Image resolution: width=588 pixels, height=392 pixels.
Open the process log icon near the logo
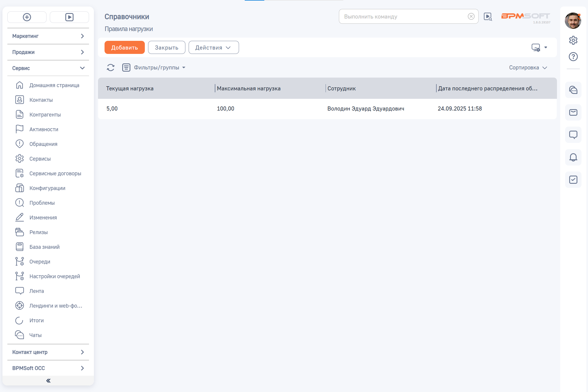488,17
